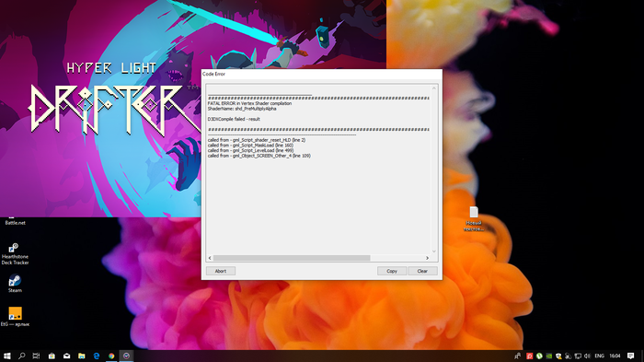Click the horizontal scrollbar thumb in error log
Viewport: 644px width, 362px height.
coord(292,258)
